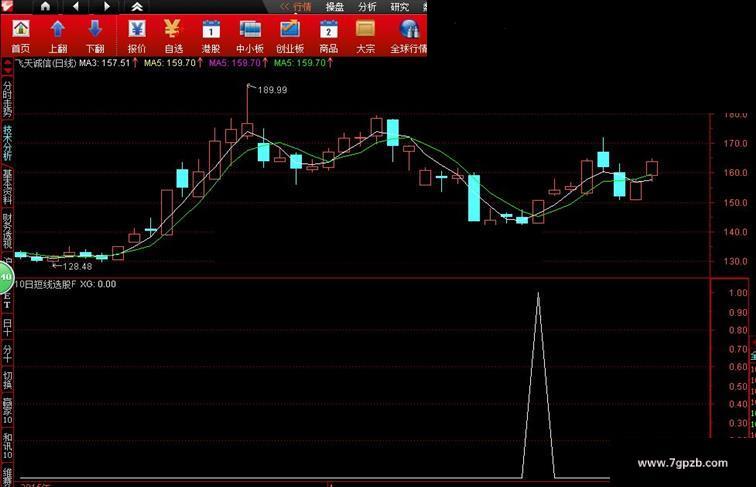Switch to the 行情 menu tab
Screen dimensions: 756x487
[x=302, y=7]
